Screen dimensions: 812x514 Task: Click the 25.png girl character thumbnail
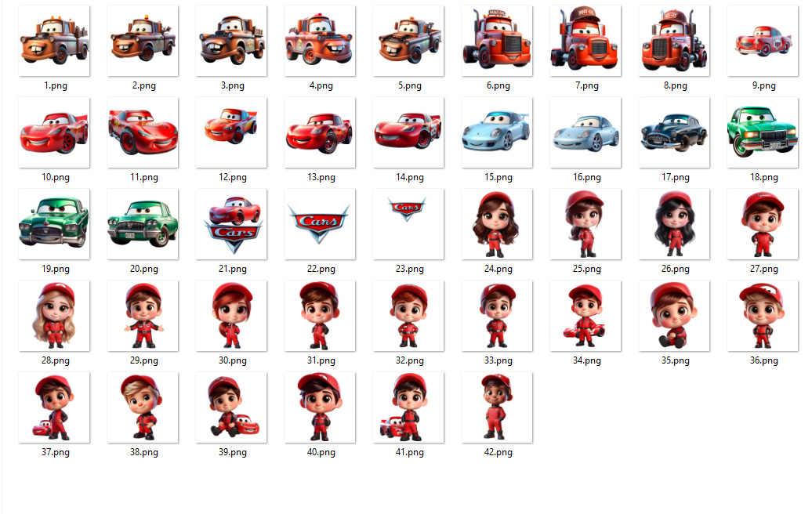[x=585, y=224]
